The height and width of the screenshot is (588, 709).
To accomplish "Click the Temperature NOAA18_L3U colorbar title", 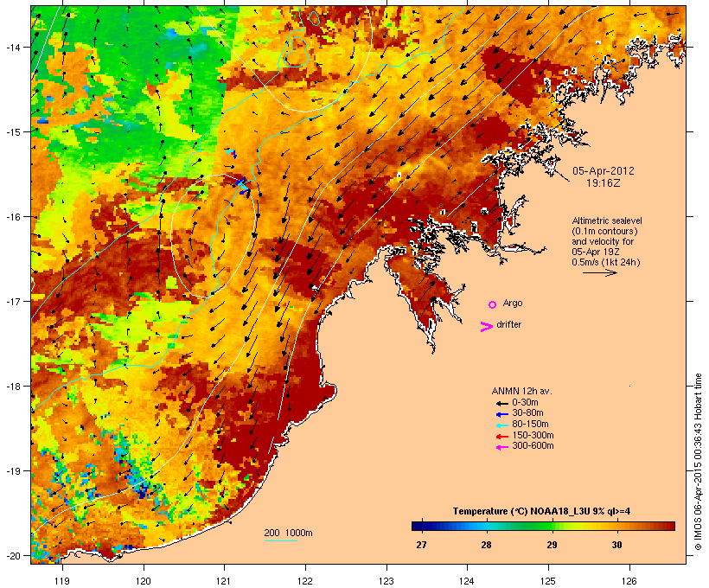I will [541, 511].
